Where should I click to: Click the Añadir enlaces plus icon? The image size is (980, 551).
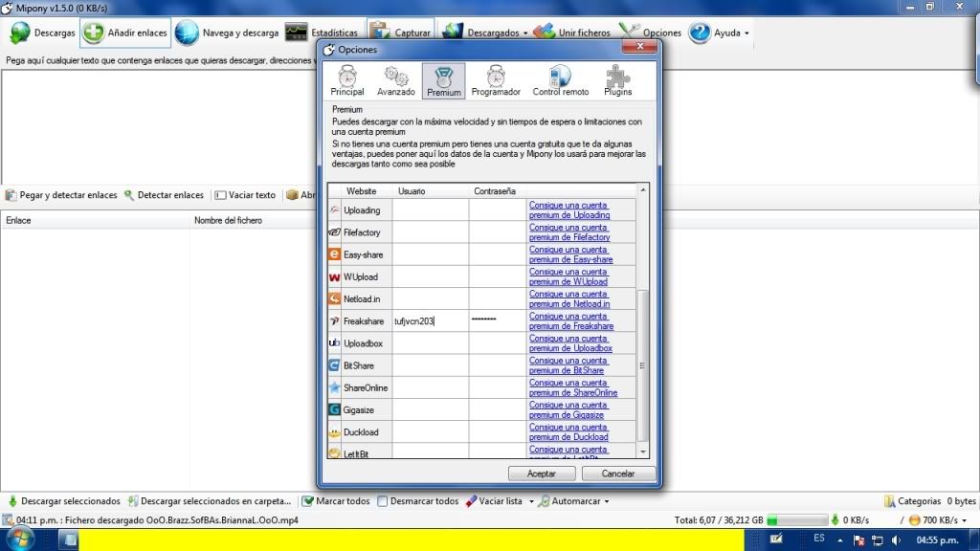click(94, 33)
